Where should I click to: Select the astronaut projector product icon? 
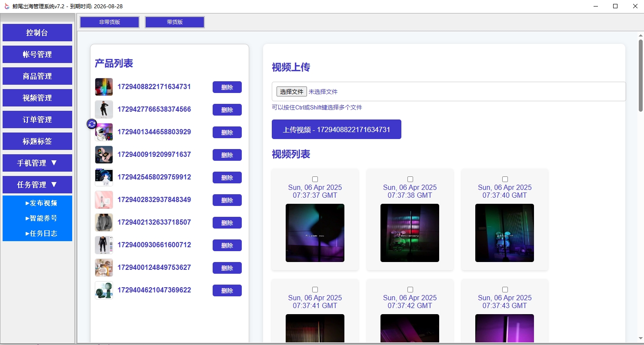coord(104,133)
